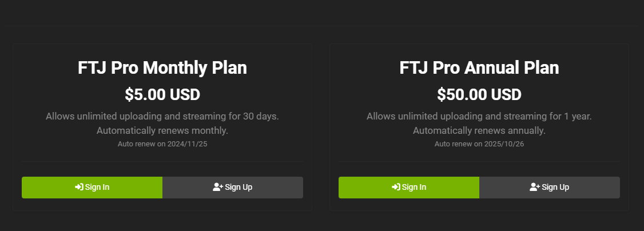Click the Auto renew on 2025/10/26 note

[479, 144]
